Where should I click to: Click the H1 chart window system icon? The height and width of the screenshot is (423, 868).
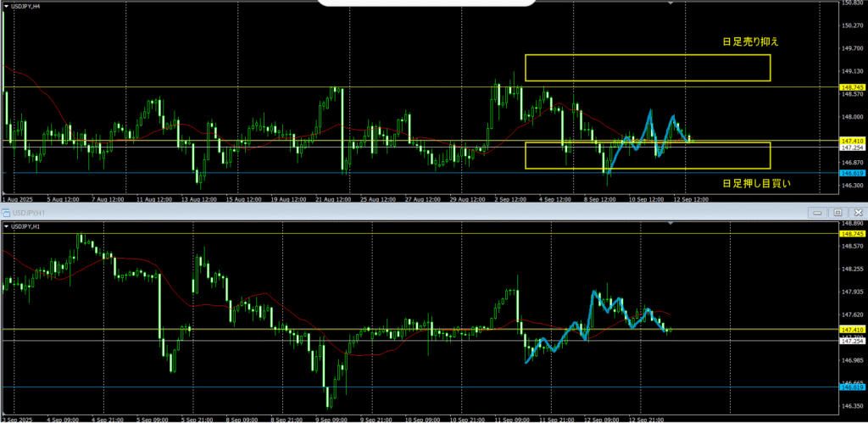pos(6,213)
